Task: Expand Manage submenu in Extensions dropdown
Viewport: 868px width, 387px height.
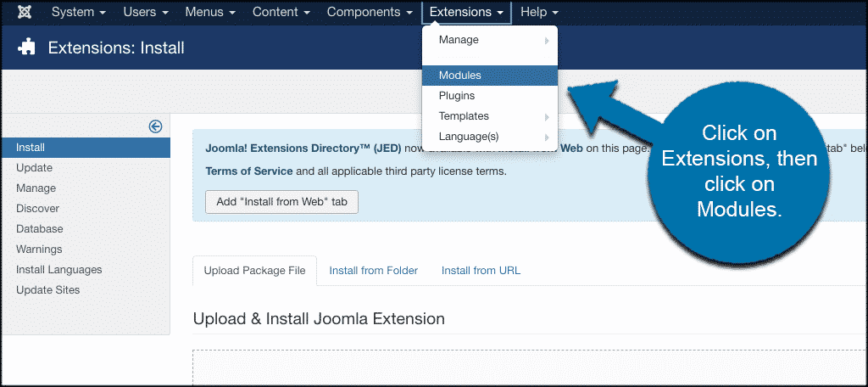Action: point(490,40)
